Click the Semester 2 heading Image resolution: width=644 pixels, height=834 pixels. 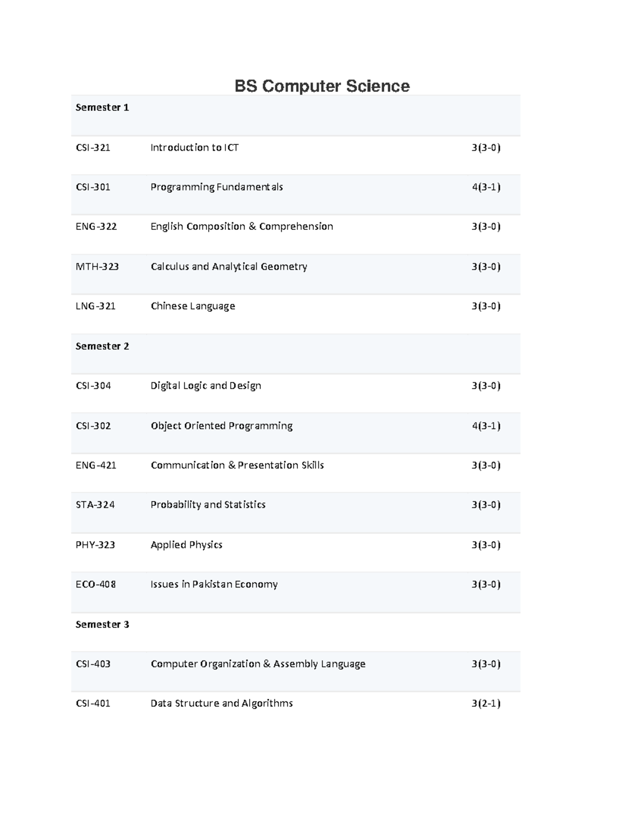pos(102,346)
